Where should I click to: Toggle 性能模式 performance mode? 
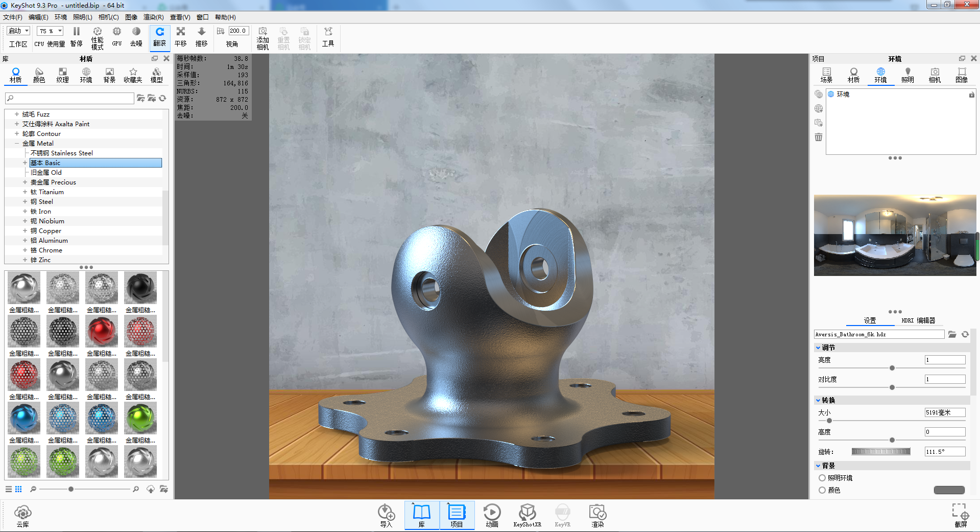pyautogui.click(x=98, y=38)
